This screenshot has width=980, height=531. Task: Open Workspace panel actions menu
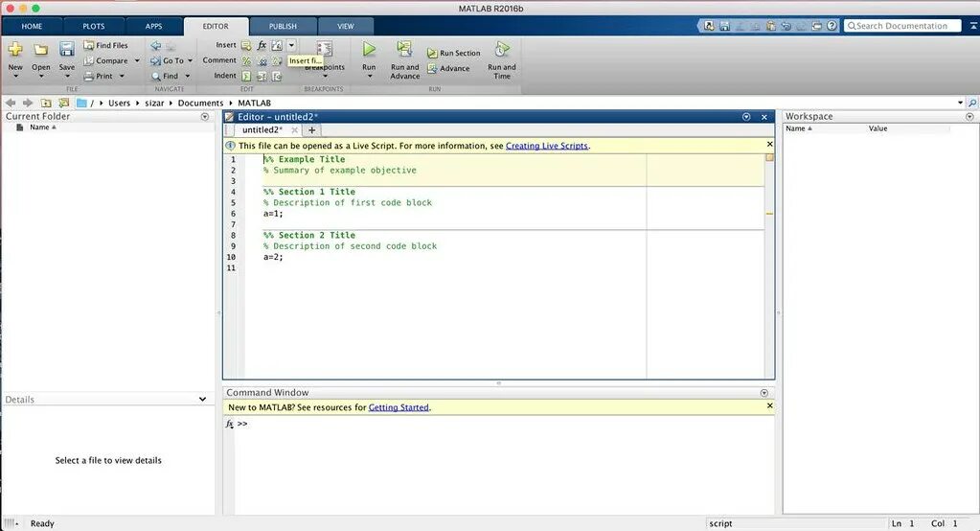tap(969, 116)
